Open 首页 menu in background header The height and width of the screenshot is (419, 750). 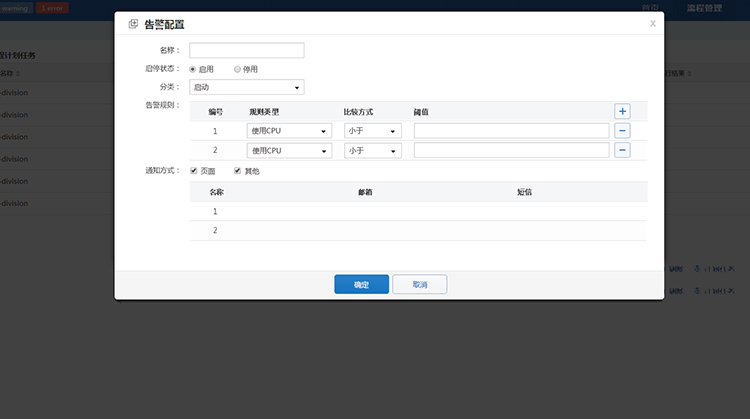coord(650,8)
